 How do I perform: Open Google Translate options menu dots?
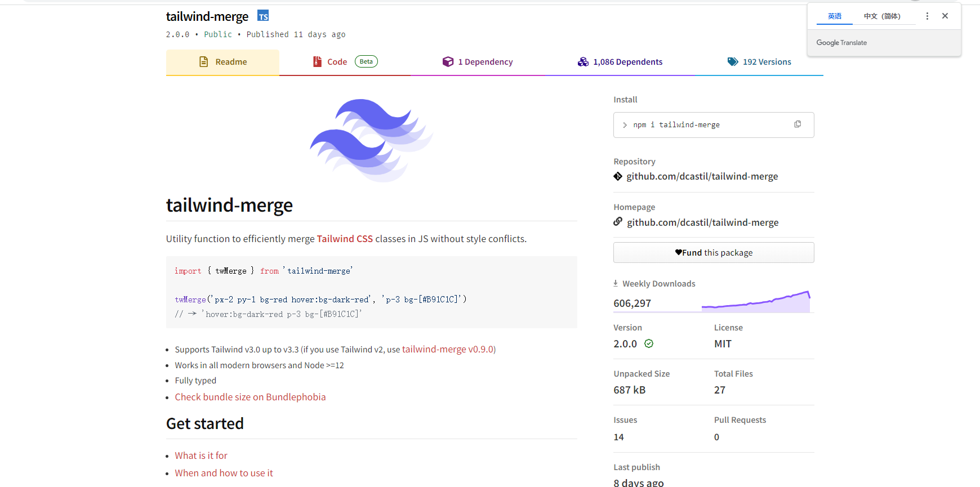click(x=927, y=16)
